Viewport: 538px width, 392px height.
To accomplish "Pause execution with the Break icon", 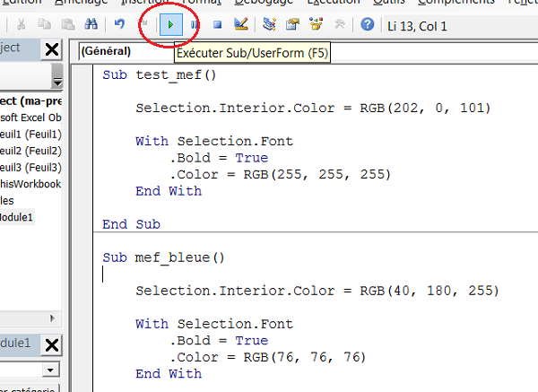I will [195, 25].
